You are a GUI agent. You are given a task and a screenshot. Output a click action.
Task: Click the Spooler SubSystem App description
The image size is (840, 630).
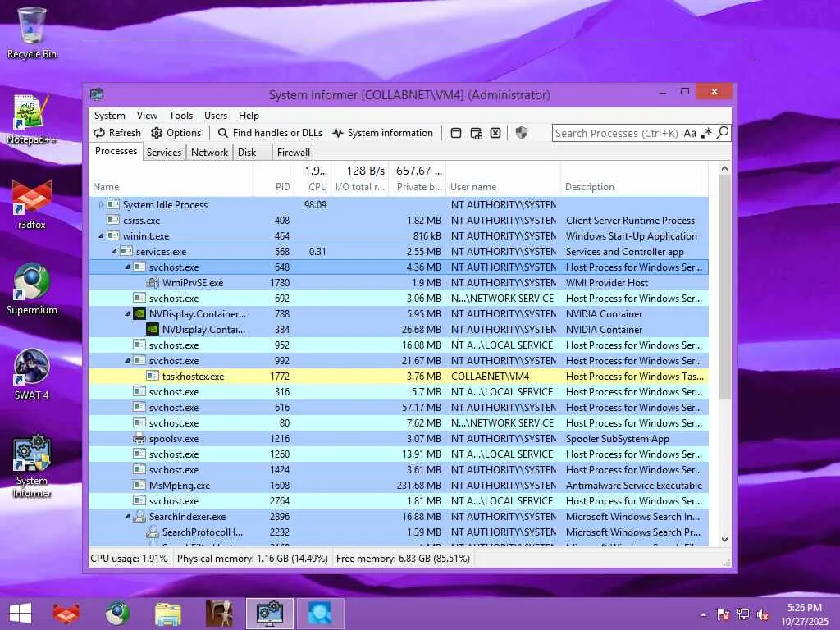(x=617, y=438)
